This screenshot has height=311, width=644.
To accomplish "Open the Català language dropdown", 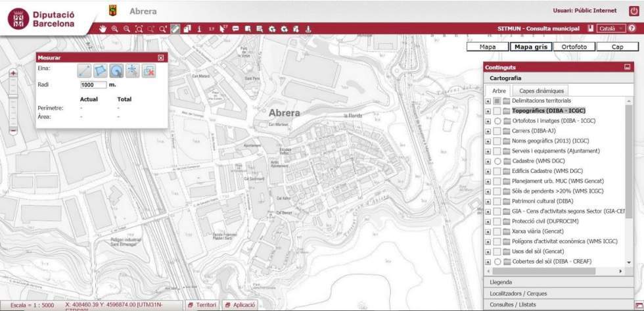I will 610,29.
